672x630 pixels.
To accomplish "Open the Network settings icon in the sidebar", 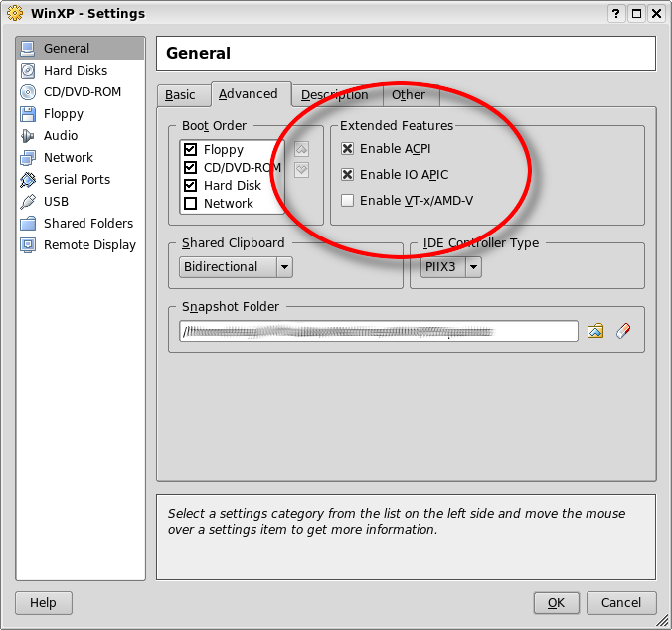I will click(28, 158).
